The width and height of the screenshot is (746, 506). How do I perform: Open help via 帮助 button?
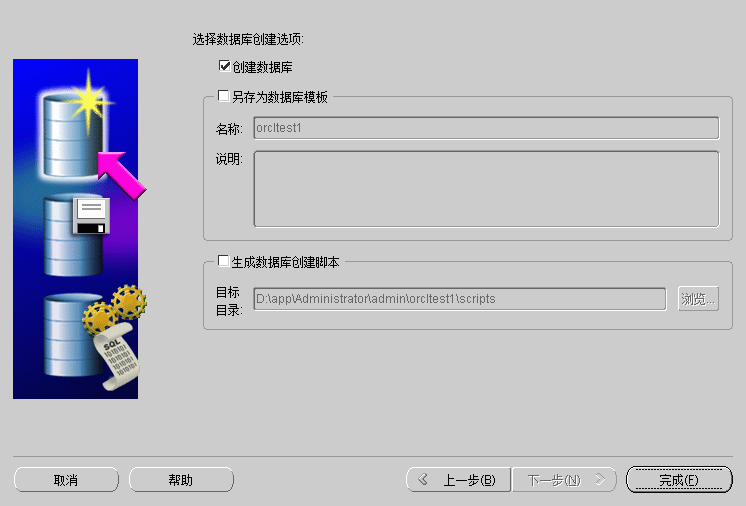pyautogui.click(x=181, y=480)
